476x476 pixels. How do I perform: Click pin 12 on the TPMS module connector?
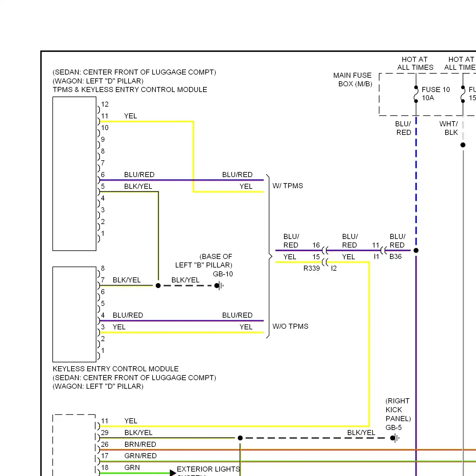pyautogui.click(x=105, y=104)
